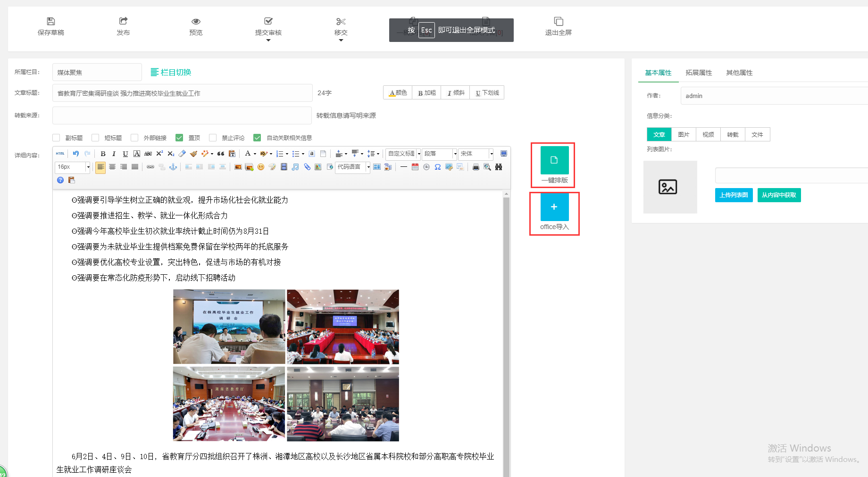Insert a single image in the editor
The width and height of the screenshot is (868, 477).
(x=238, y=167)
